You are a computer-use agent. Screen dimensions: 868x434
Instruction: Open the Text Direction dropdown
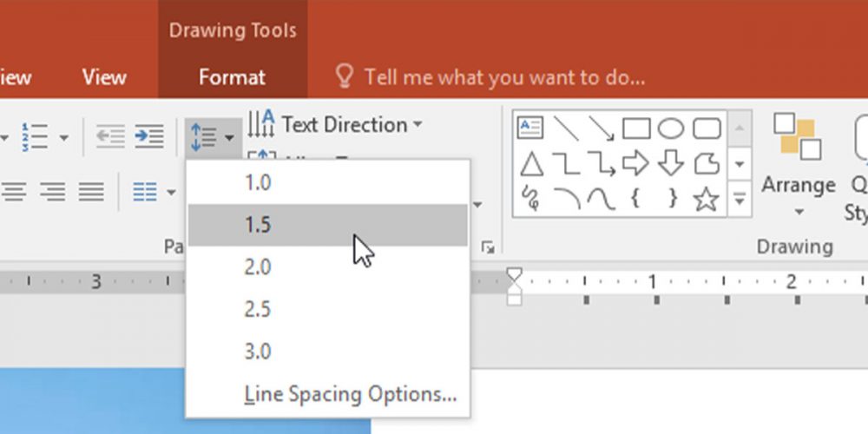coord(335,125)
